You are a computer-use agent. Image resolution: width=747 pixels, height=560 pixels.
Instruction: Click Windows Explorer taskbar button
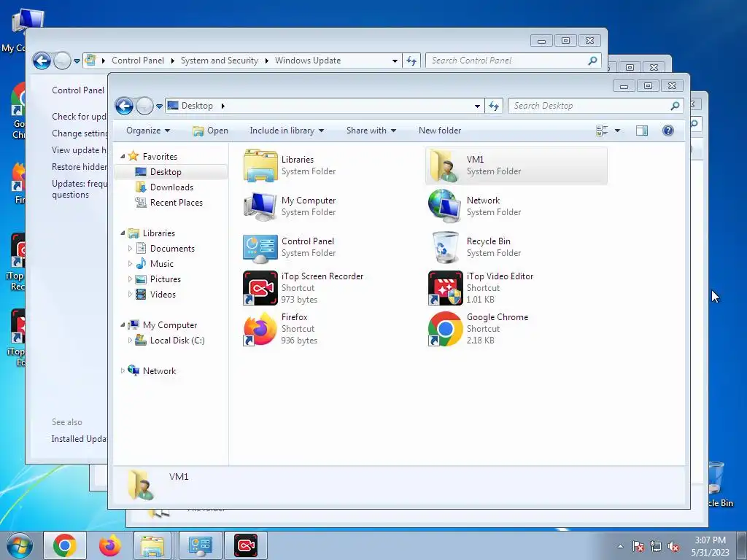point(152,545)
